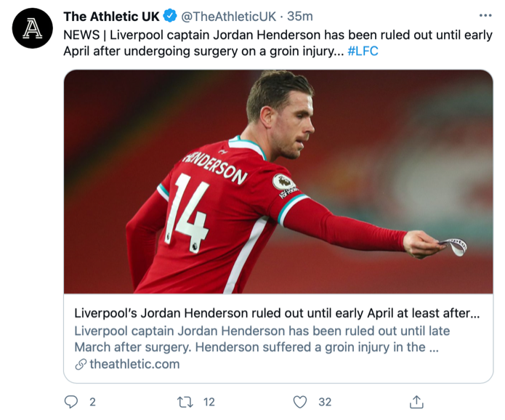
Task: Click the like count 32
Action: 324,401
